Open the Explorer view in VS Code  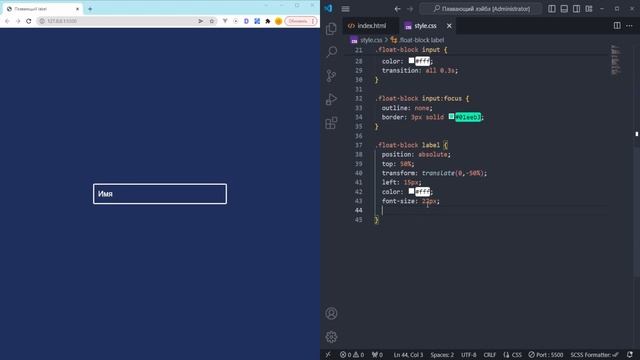click(331, 29)
